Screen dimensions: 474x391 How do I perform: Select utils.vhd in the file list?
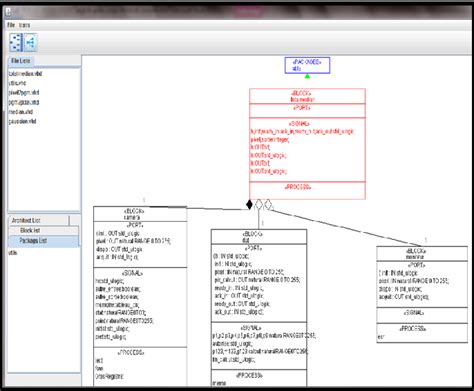tap(17, 83)
